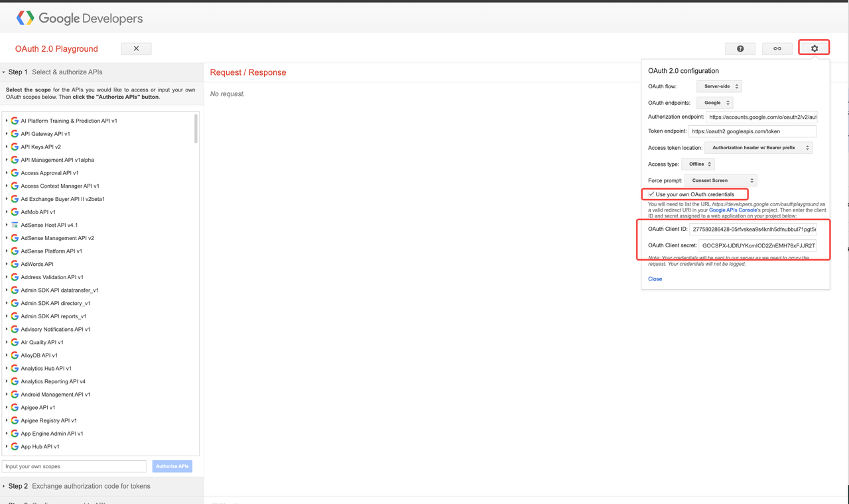849x504 pixels.
Task: Click the link icon button
Action: tap(777, 48)
